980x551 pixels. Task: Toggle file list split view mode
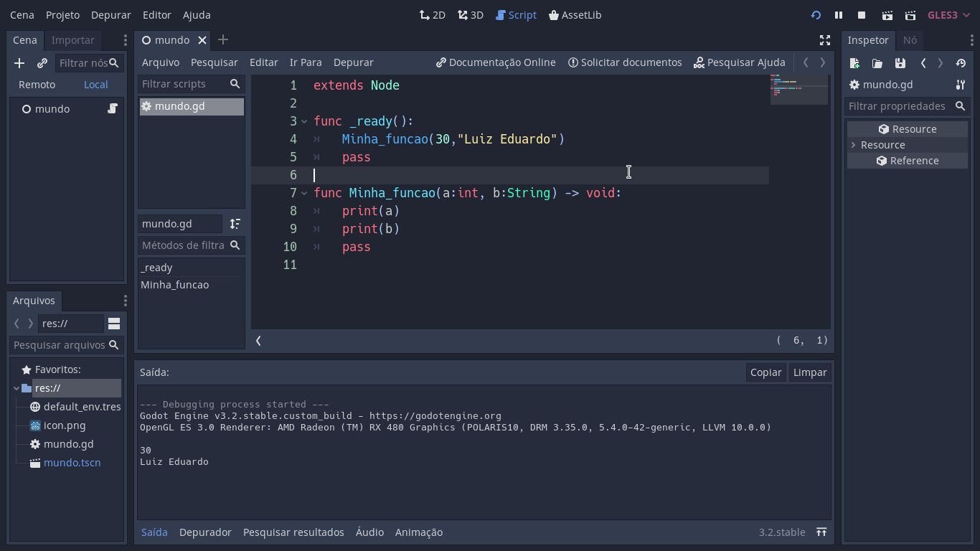(114, 324)
